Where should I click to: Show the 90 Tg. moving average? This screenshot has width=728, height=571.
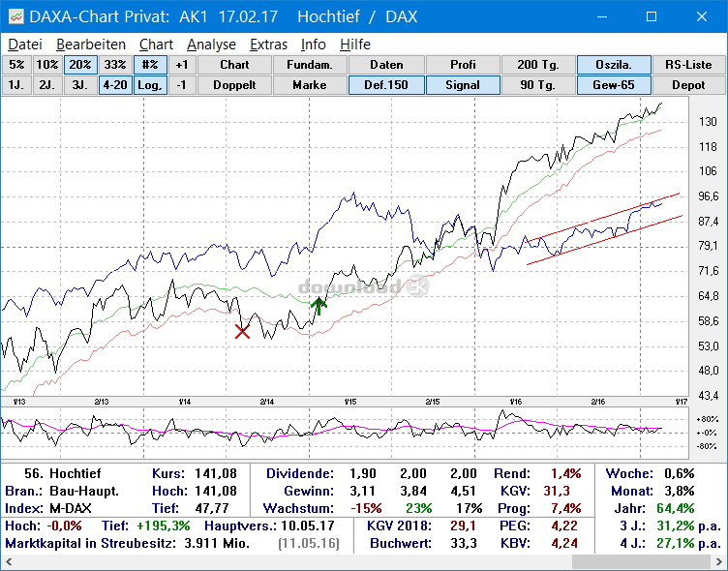pos(538,85)
